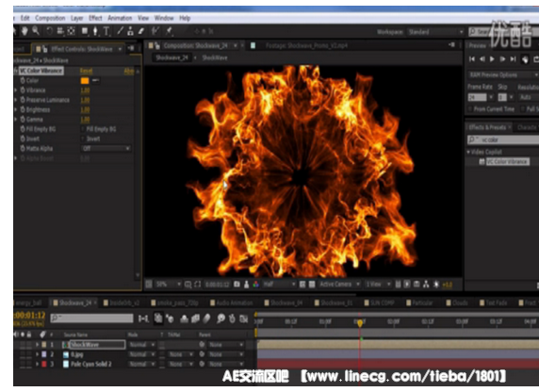
Task: Toggle the Invert checkbox
Action: click(83, 139)
